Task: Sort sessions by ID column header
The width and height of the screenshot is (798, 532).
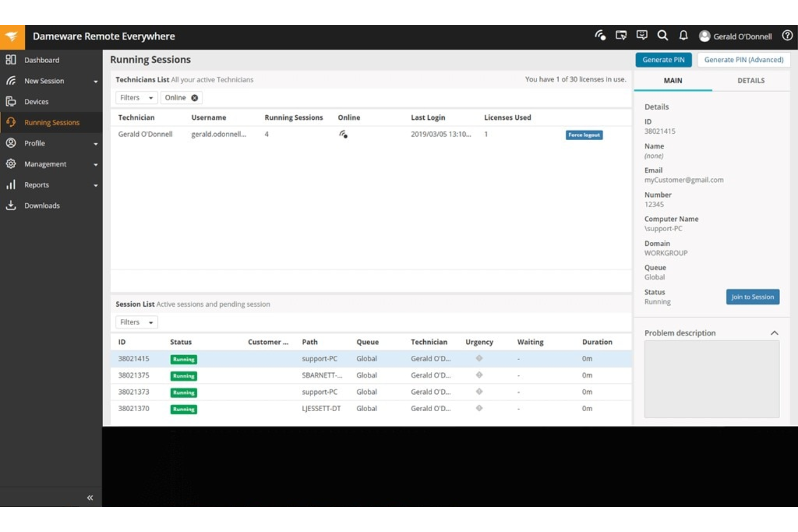Action: [122, 342]
